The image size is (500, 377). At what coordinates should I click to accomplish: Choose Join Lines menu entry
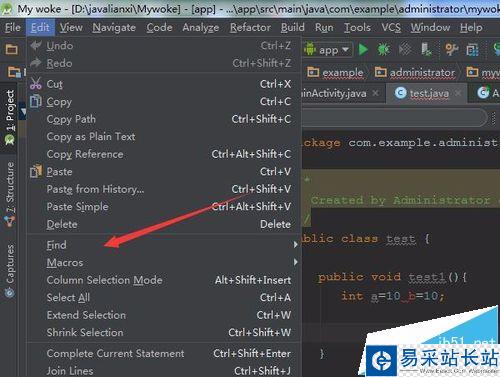[164, 371]
